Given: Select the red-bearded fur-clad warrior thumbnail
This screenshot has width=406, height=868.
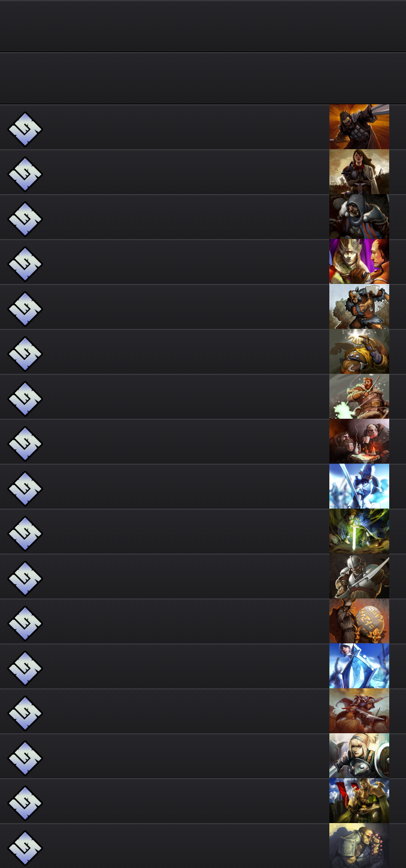Looking at the screenshot, I should pyautogui.click(x=359, y=397).
